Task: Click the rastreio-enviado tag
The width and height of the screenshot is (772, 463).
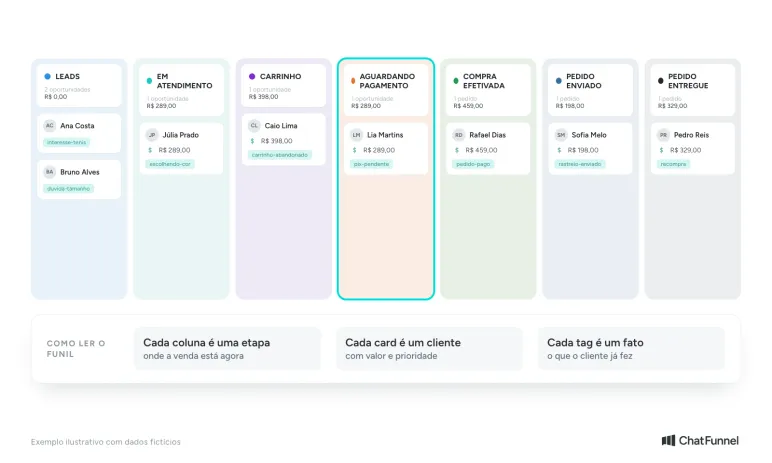Action: (x=580, y=164)
